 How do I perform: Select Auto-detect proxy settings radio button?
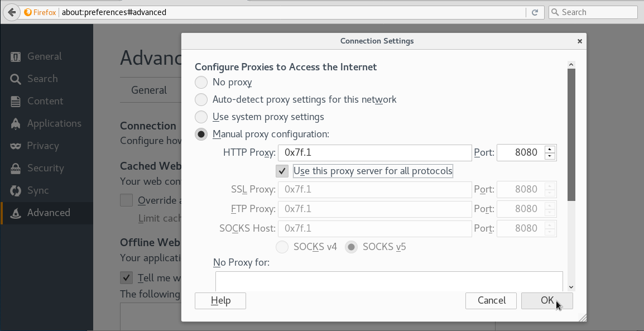click(201, 100)
